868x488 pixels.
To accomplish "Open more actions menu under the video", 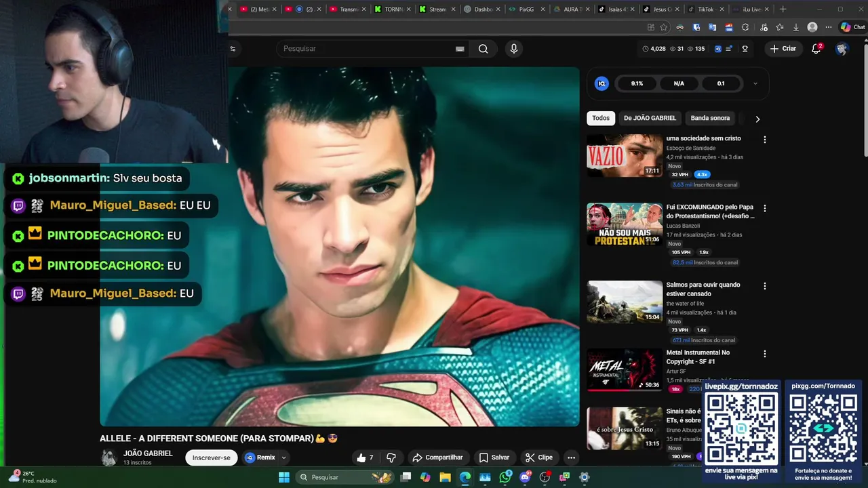I will tap(571, 457).
